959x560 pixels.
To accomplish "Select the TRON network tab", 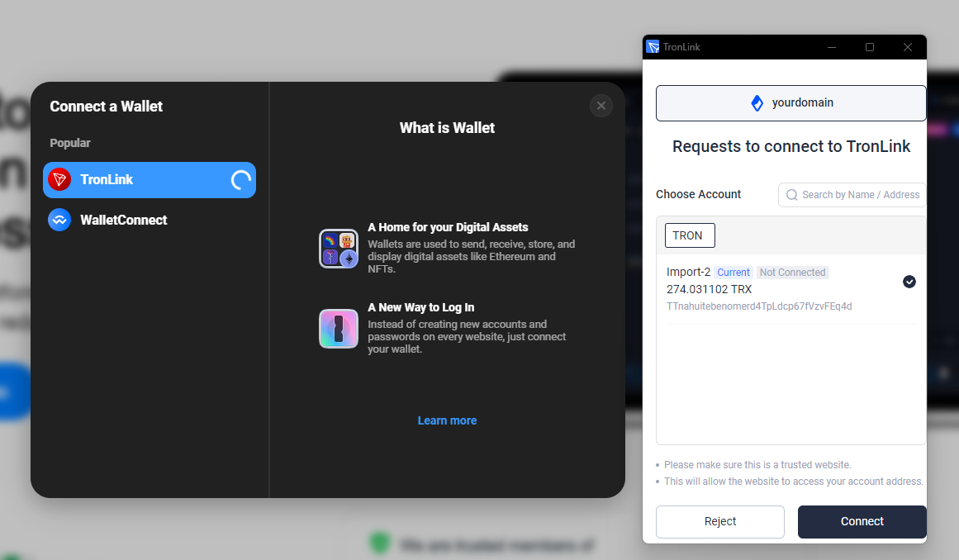I will pos(690,235).
